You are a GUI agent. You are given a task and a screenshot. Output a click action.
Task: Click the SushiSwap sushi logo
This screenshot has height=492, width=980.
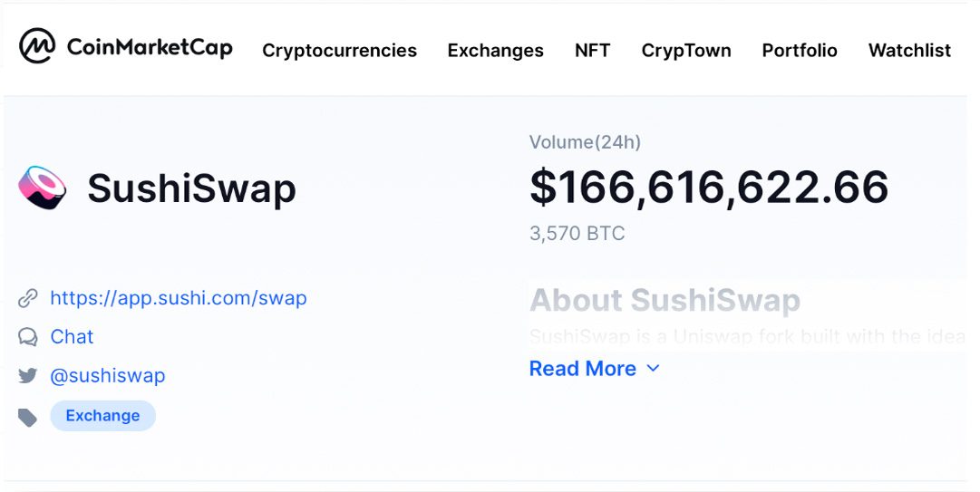43,188
